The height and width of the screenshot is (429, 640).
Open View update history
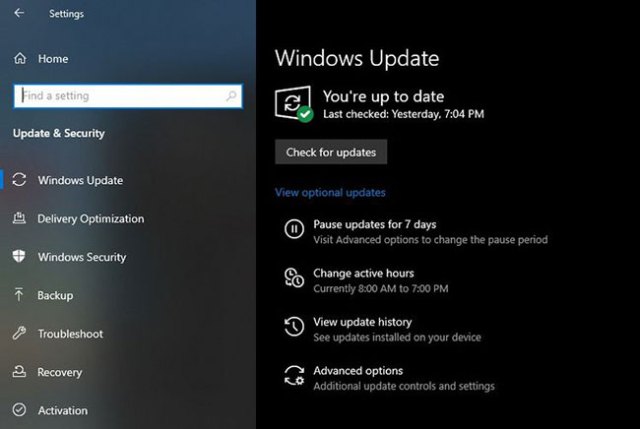click(362, 322)
